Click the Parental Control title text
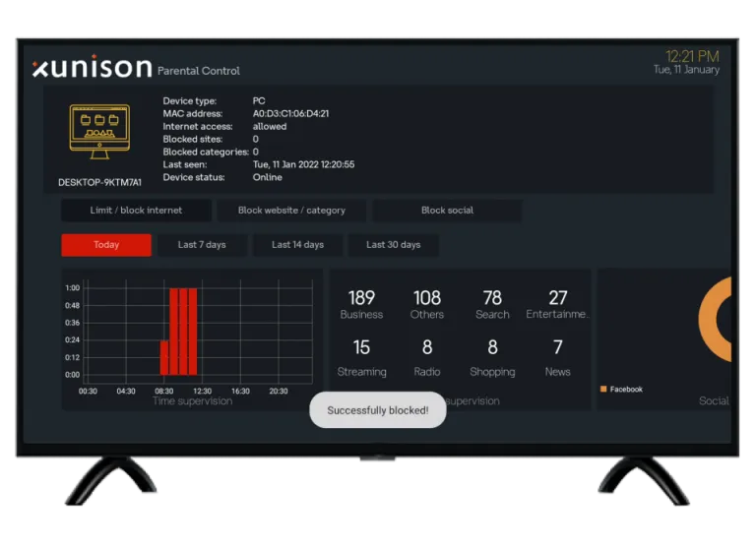Screen dimensions: 756x550 199,71
